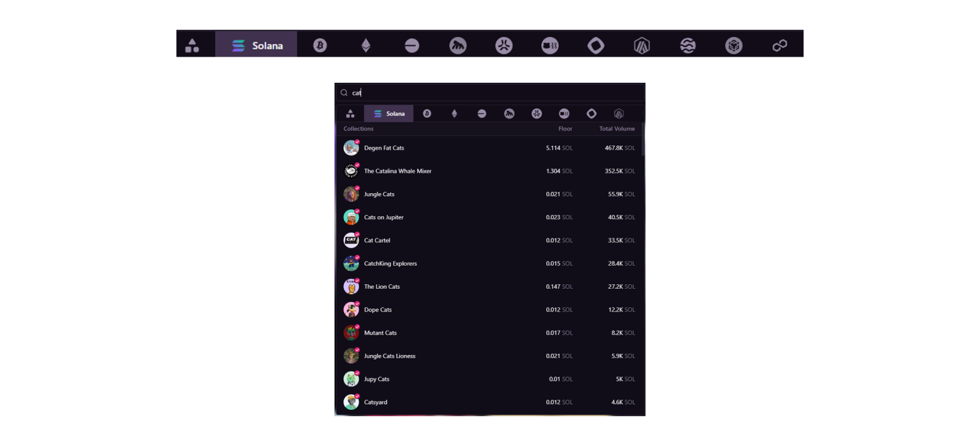Select the Solana tab in the search panel
Image resolution: width=980 pixels, height=445 pixels.
(x=389, y=113)
